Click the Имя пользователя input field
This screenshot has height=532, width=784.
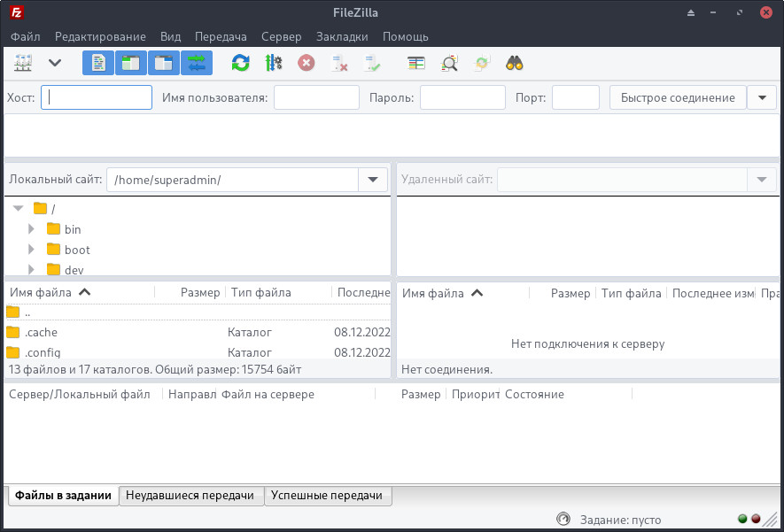pyautogui.click(x=316, y=97)
